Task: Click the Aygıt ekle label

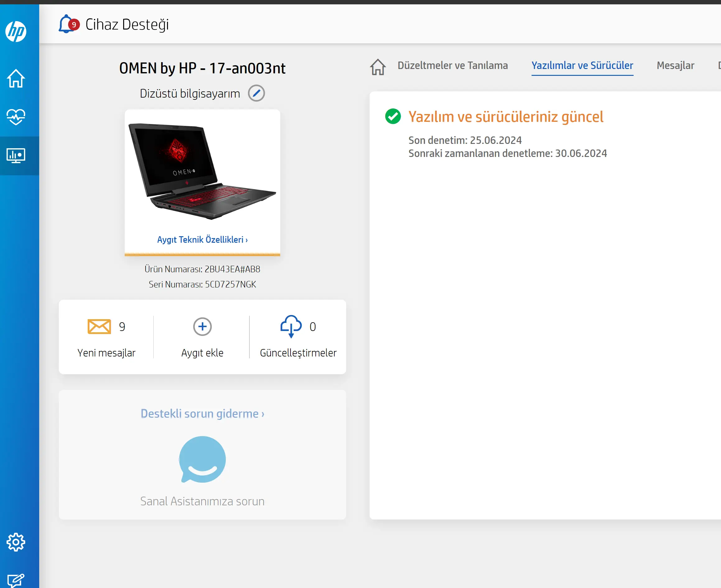Action: 202,353
